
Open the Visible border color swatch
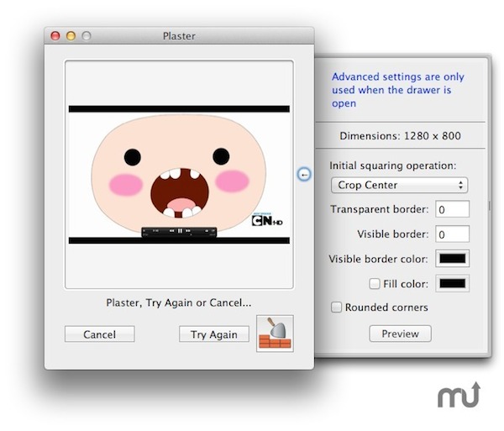pos(452,259)
